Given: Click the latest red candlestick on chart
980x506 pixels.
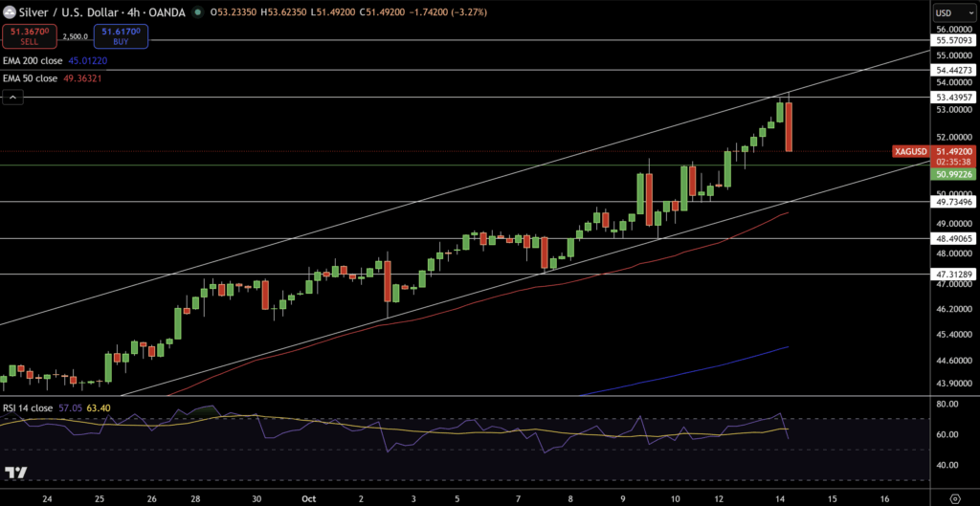Looking at the screenshot, I should coord(790,126).
